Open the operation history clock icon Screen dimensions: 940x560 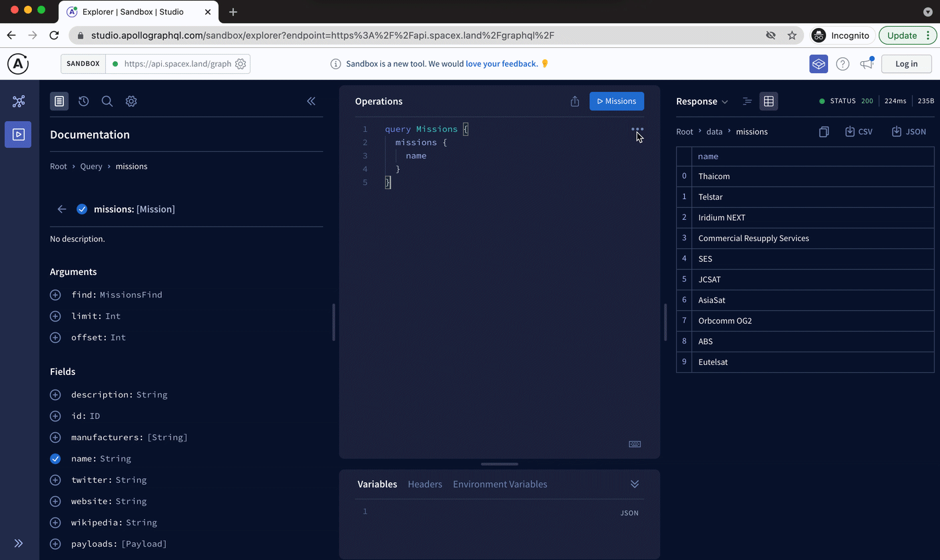(83, 101)
